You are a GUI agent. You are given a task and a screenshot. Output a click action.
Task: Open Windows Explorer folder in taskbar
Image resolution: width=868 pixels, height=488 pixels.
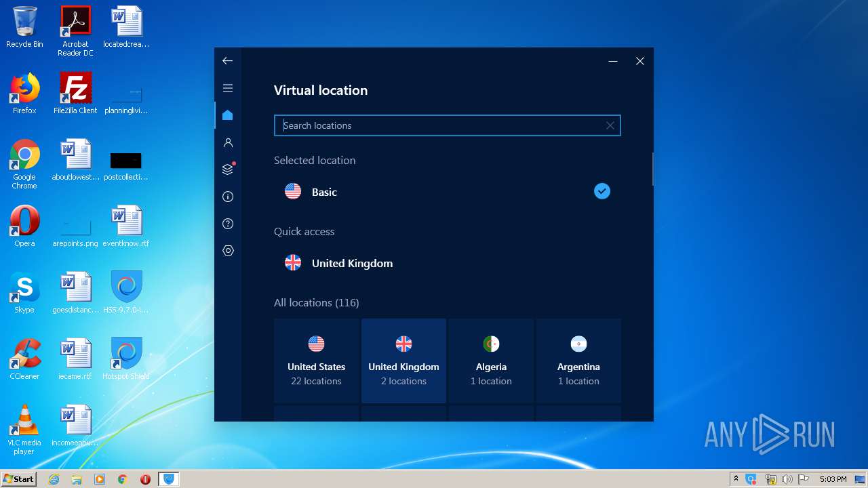click(x=77, y=479)
